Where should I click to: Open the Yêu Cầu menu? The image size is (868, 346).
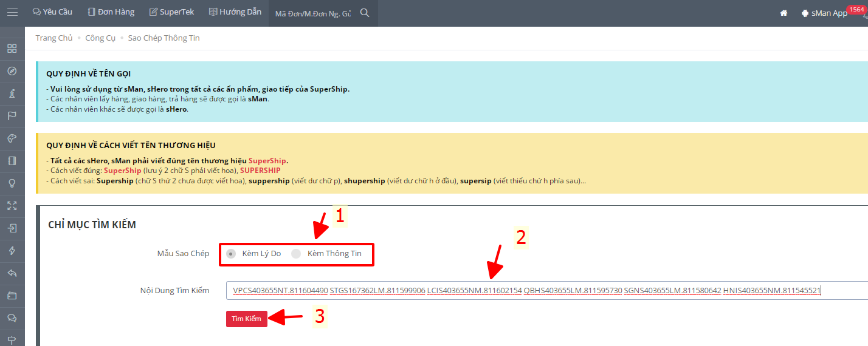[x=52, y=12]
